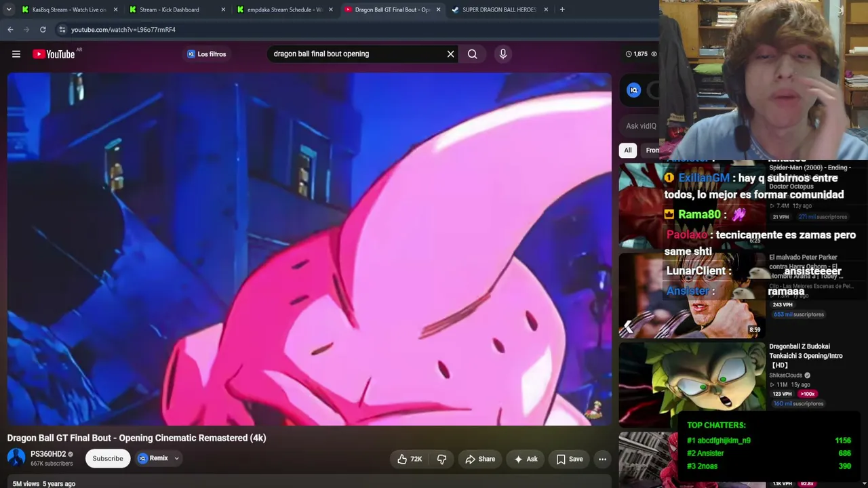This screenshot has width=868, height=488.
Task: Click the video title 'Dragon Ball GT Final Bout - Opening Cinematic Remastered (4k)'
Action: (x=137, y=438)
